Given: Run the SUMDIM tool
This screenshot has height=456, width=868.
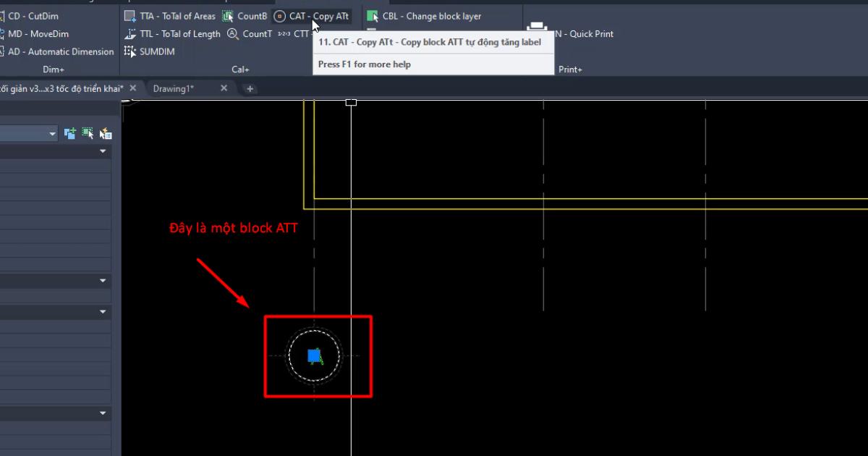Looking at the screenshot, I should click(x=150, y=51).
